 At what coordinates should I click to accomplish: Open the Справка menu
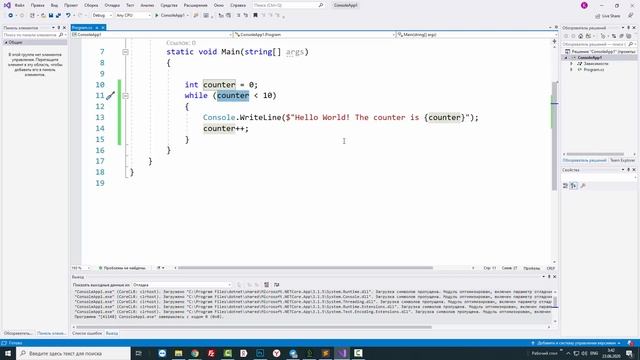(238, 5)
